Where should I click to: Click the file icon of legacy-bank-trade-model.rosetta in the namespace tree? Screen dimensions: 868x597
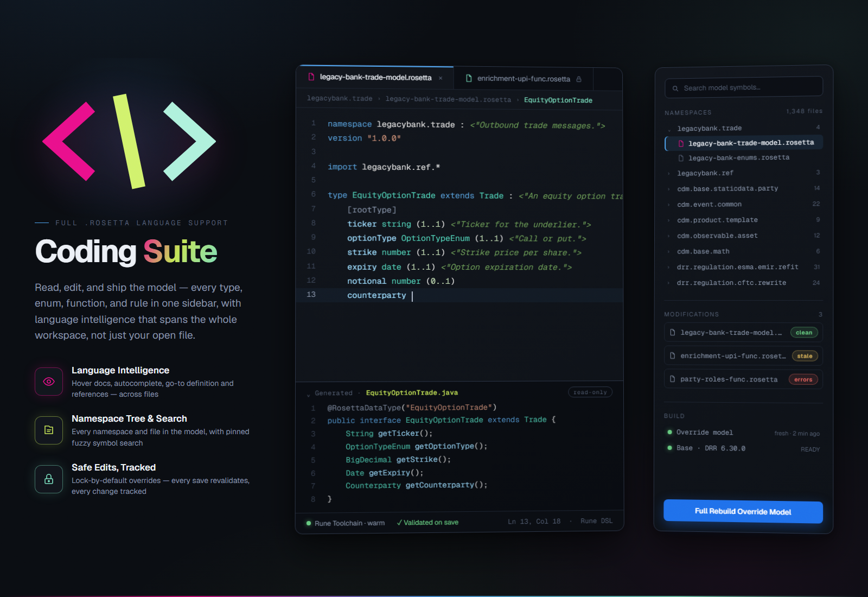(681, 143)
